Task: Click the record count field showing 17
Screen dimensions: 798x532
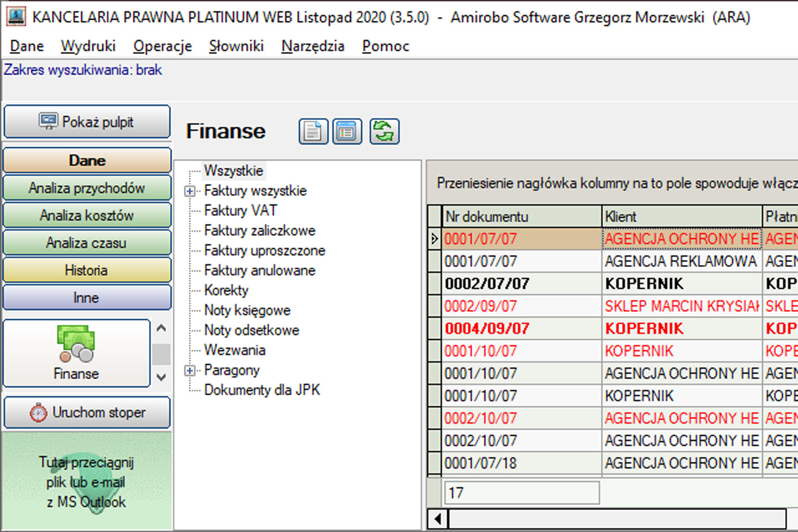Action: coord(521,493)
